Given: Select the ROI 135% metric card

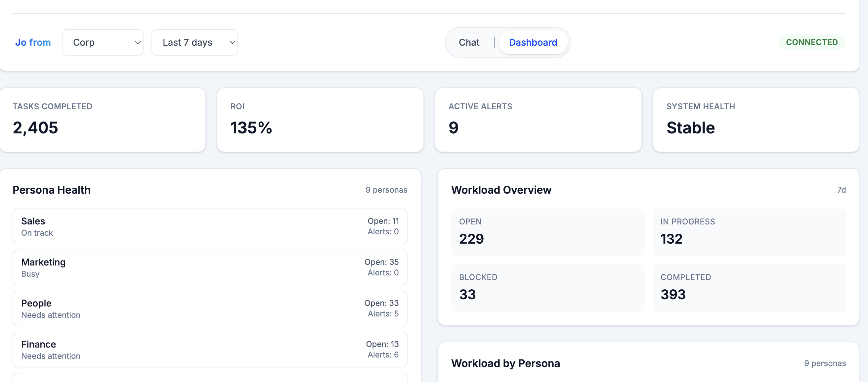Looking at the screenshot, I should coord(320,120).
